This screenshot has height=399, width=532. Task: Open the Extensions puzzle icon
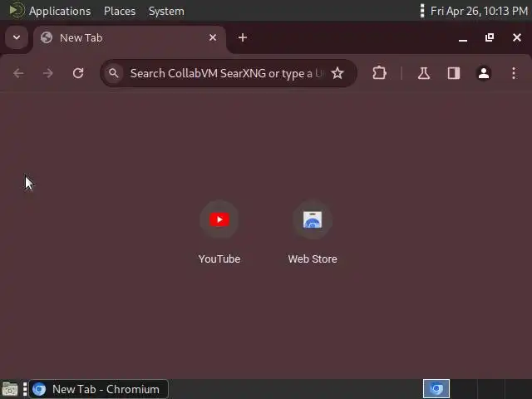[379, 73]
